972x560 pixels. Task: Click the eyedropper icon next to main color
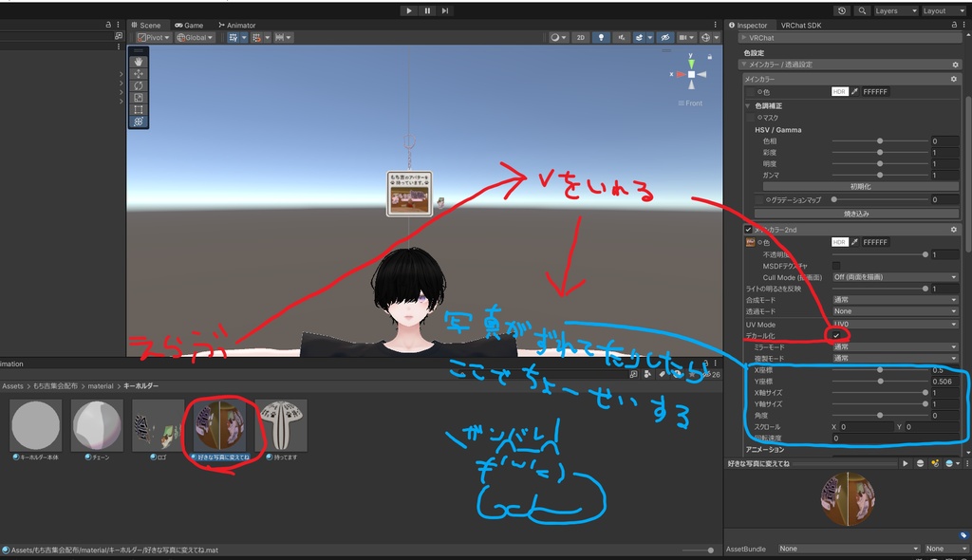[x=854, y=91]
